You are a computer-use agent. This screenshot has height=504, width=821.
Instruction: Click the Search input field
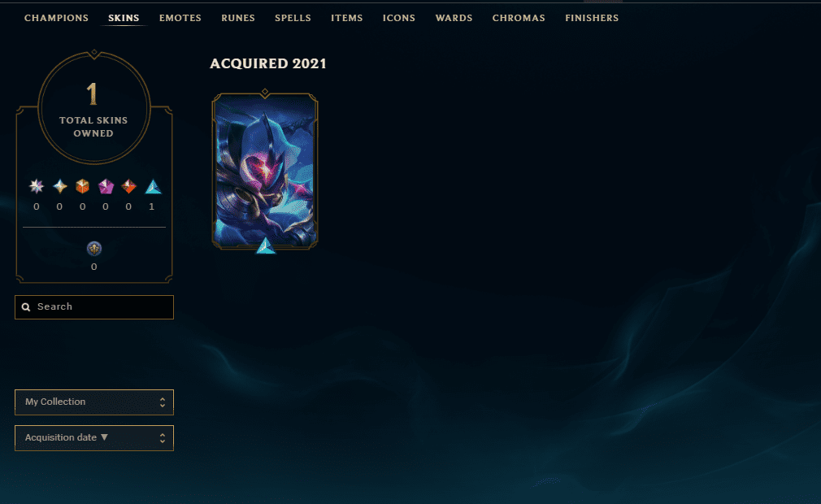[x=94, y=307]
